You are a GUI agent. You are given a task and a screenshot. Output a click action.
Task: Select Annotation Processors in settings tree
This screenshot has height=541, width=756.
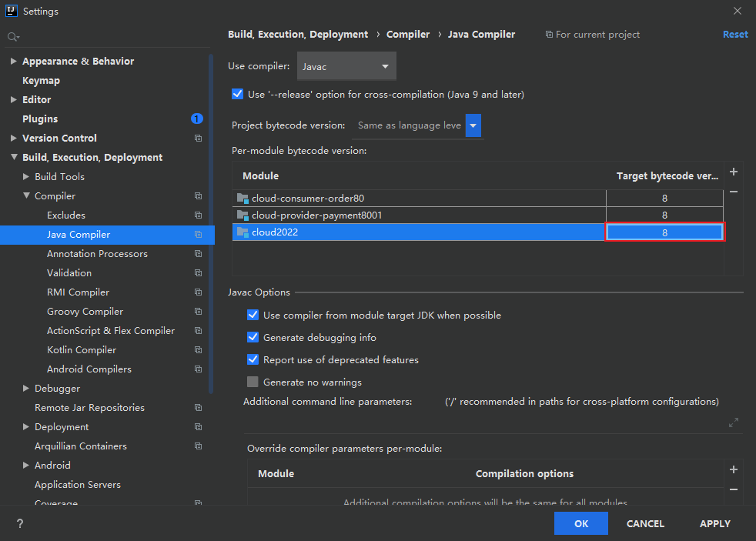(x=97, y=253)
